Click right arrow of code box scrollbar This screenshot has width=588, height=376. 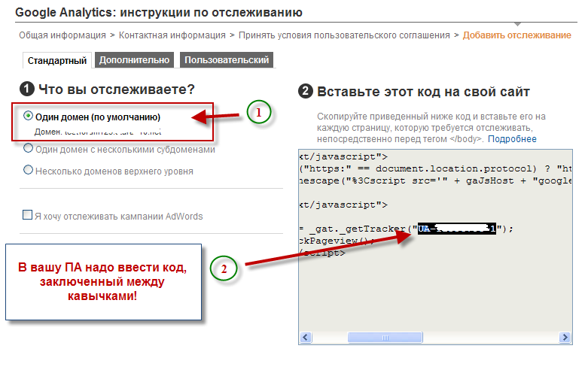[x=565, y=338]
